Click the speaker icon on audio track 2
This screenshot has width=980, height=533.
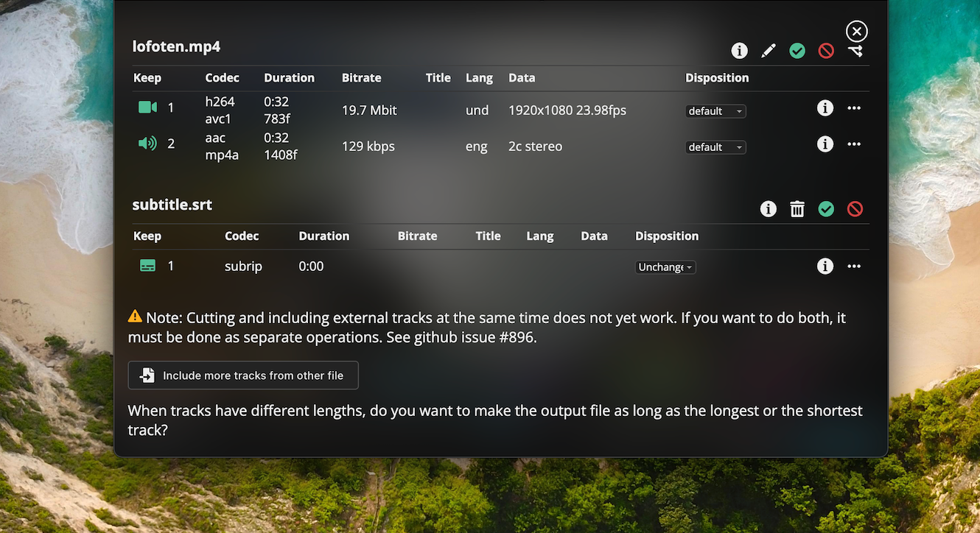click(147, 144)
